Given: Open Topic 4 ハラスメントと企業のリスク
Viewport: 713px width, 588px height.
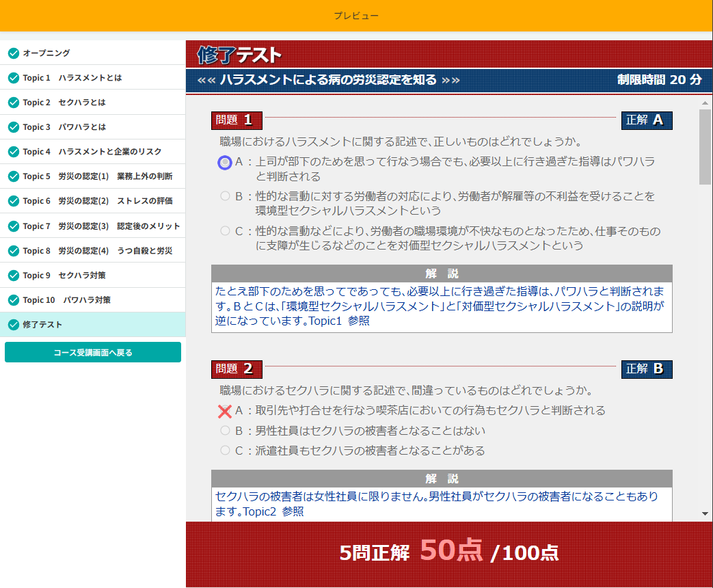Looking at the screenshot, I should 93,151.
